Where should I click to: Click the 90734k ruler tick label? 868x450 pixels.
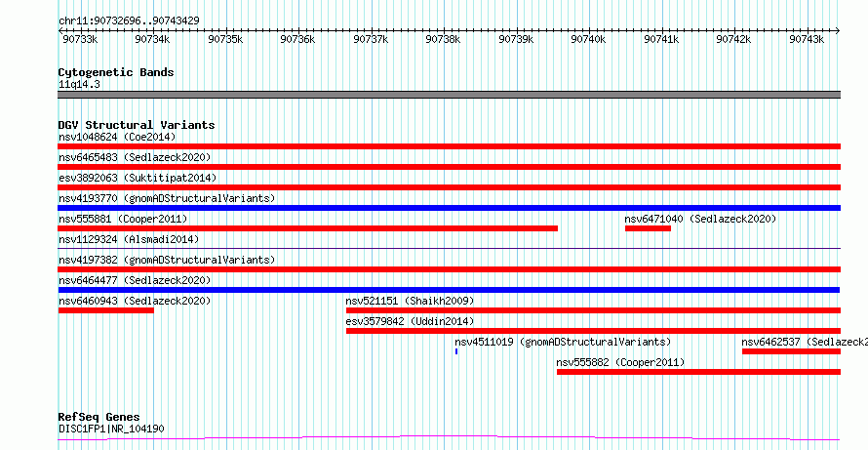pos(153,39)
